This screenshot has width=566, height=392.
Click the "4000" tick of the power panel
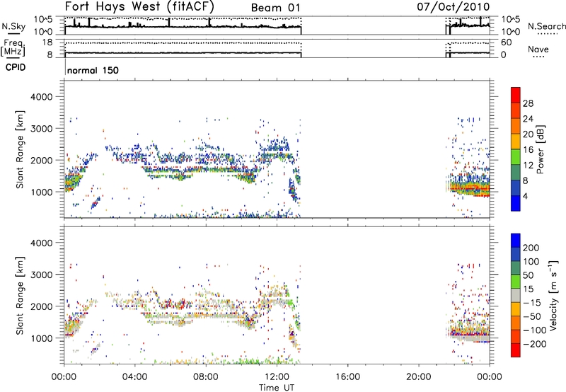click(42, 97)
